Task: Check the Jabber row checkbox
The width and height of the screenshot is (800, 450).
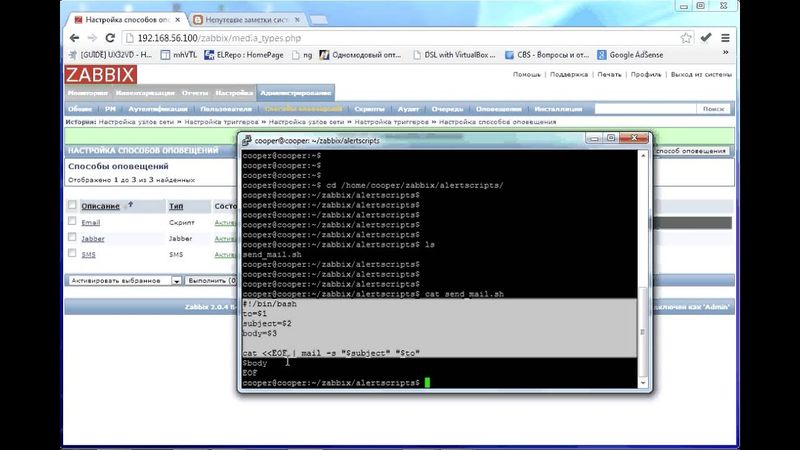Action: coord(72,237)
